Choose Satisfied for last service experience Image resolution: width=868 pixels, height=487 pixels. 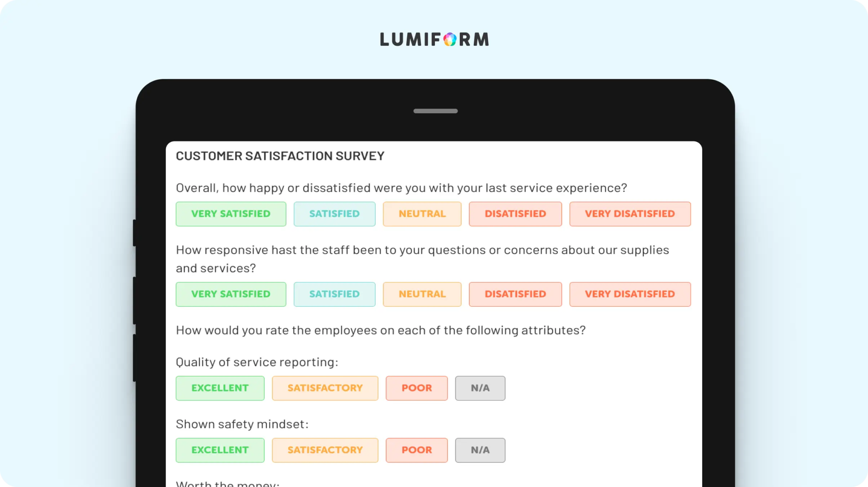tap(334, 214)
